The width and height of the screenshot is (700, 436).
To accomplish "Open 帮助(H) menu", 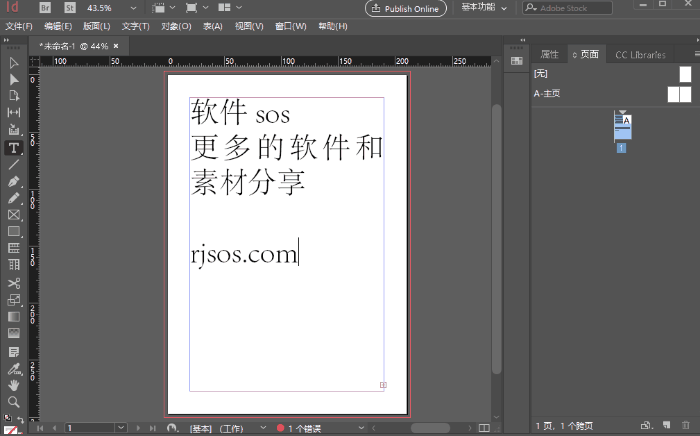I will coord(333,26).
